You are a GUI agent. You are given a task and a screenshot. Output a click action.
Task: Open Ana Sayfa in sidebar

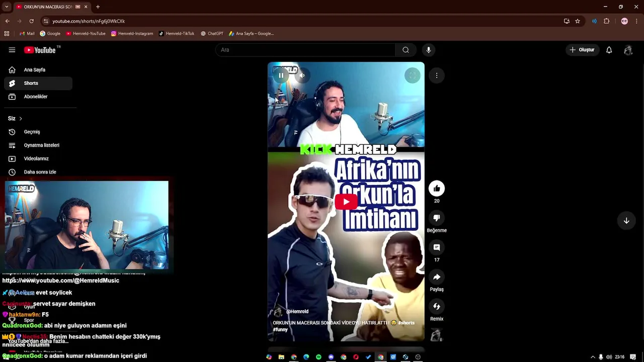(38, 70)
